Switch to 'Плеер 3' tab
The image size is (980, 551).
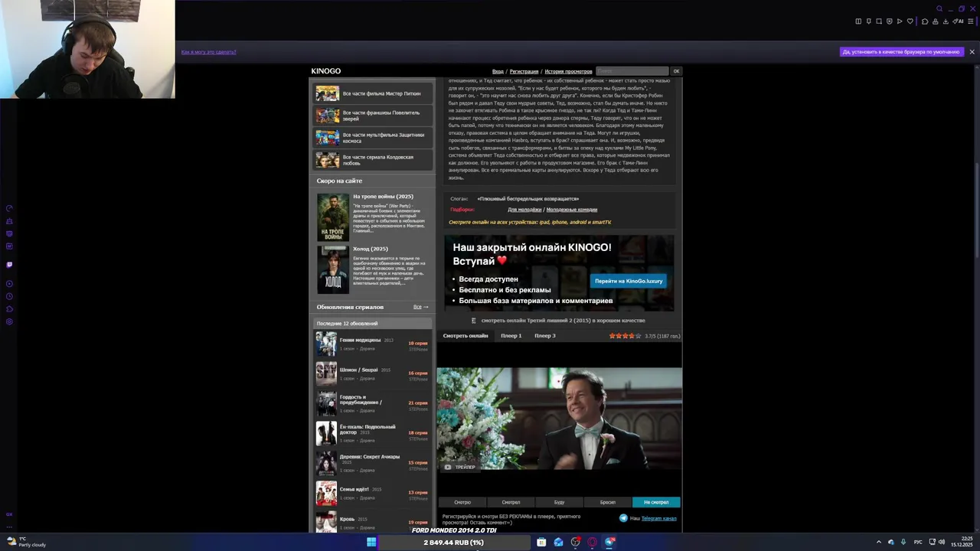coord(545,336)
